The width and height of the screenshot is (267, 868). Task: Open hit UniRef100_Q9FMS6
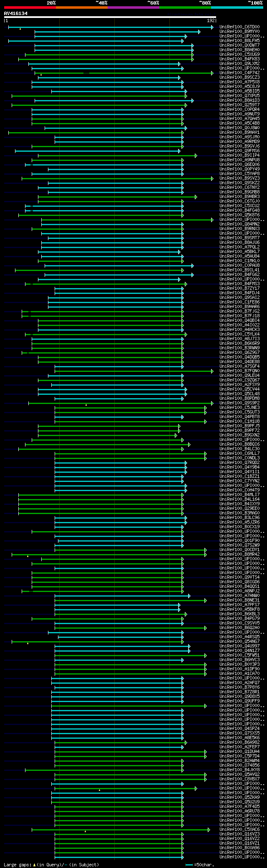239,151
